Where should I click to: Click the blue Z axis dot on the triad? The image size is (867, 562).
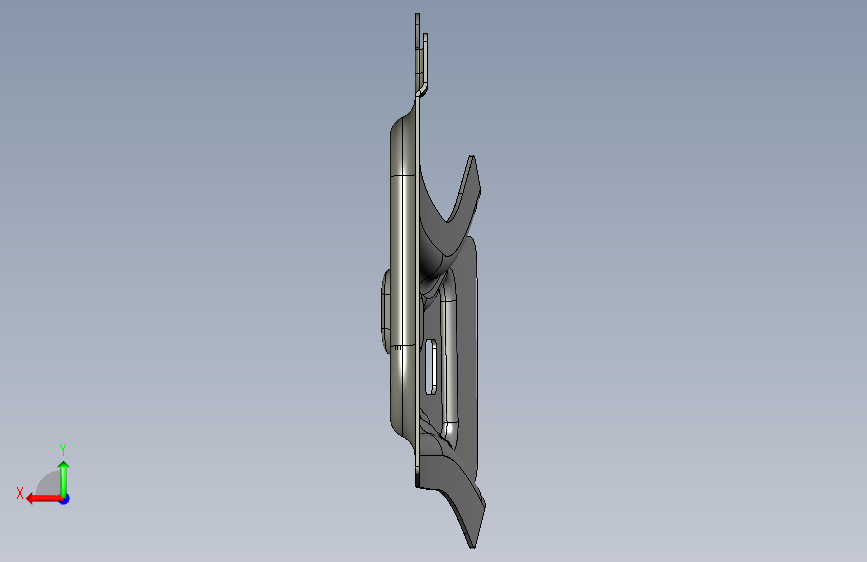pyautogui.click(x=65, y=499)
